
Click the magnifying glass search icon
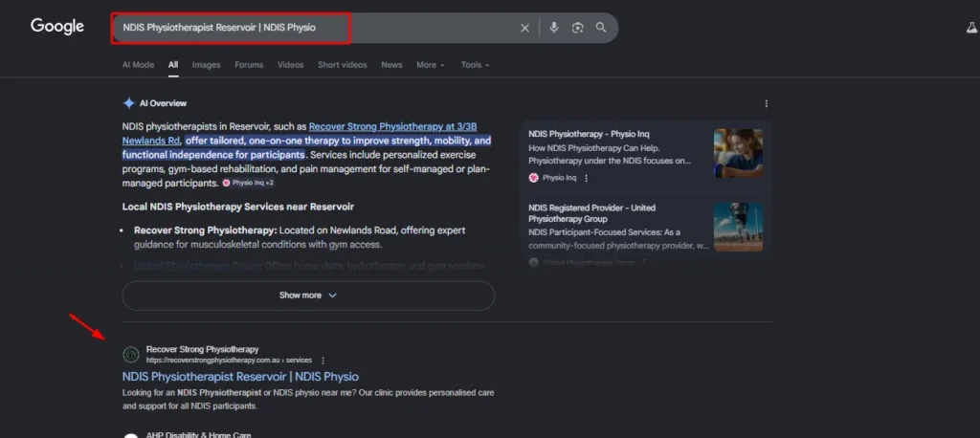click(x=601, y=28)
